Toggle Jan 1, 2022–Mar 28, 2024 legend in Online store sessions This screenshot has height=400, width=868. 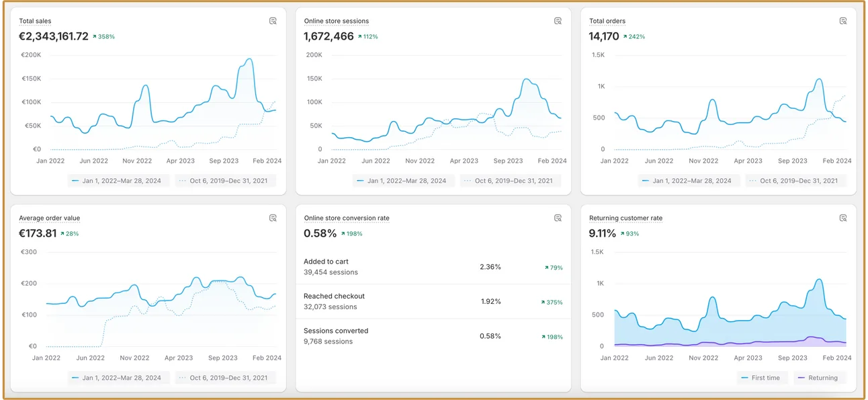(x=404, y=181)
